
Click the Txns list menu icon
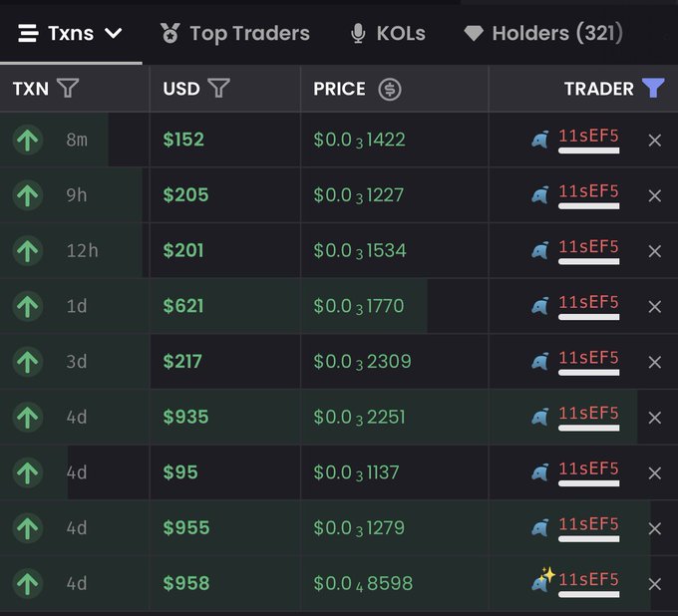coord(28,33)
